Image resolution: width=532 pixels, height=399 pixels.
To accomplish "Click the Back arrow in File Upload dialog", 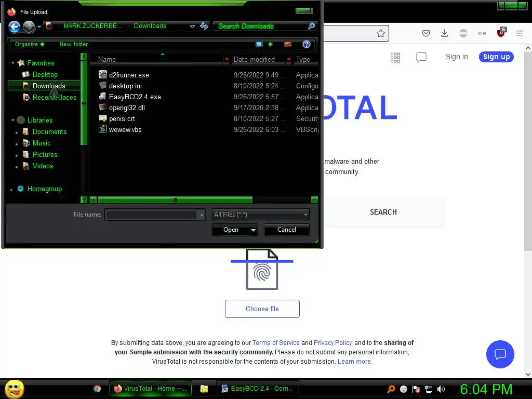I will coord(14,26).
